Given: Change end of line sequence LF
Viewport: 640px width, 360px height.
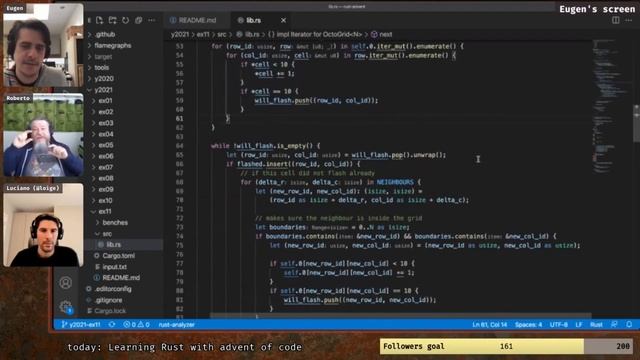Looking at the screenshot, I should [579, 324].
